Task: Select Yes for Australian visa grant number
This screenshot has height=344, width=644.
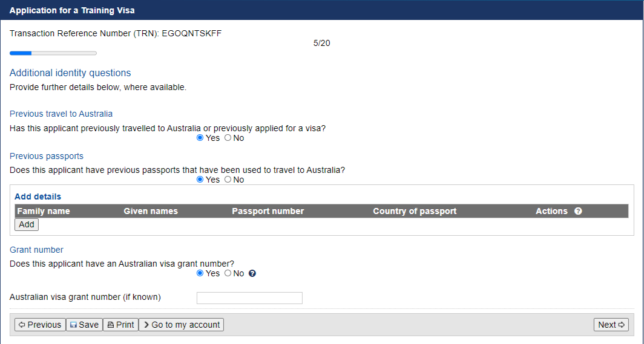Action: click(x=200, y=273)
